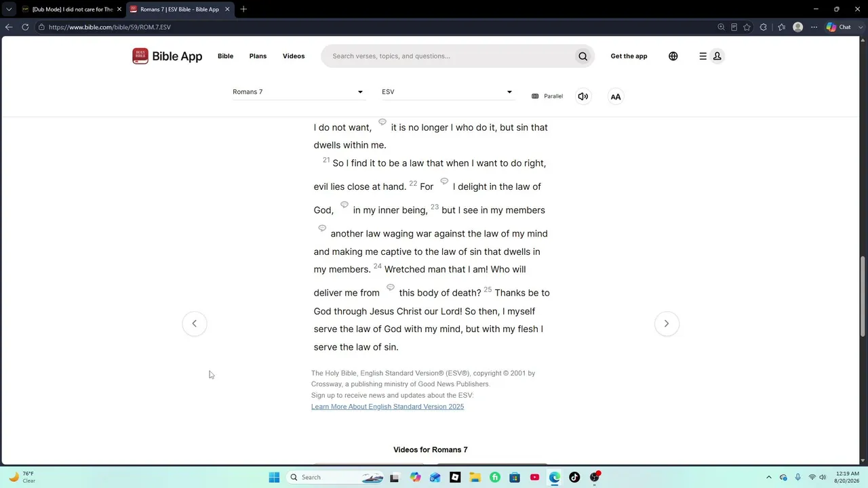Open TikTok from the taskbar

574,477
